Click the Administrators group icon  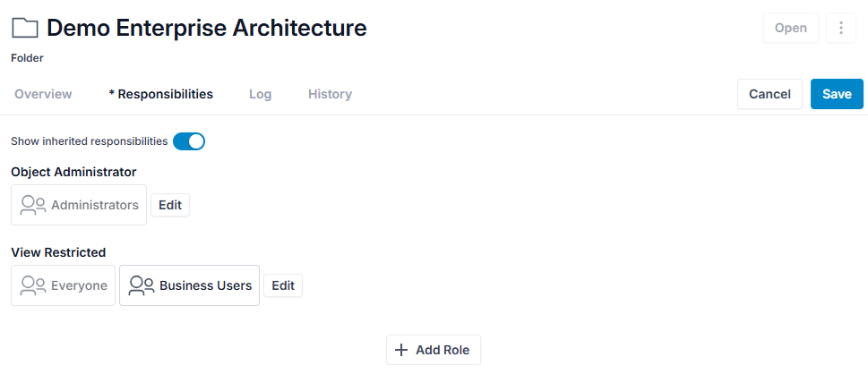click(33, 205)
